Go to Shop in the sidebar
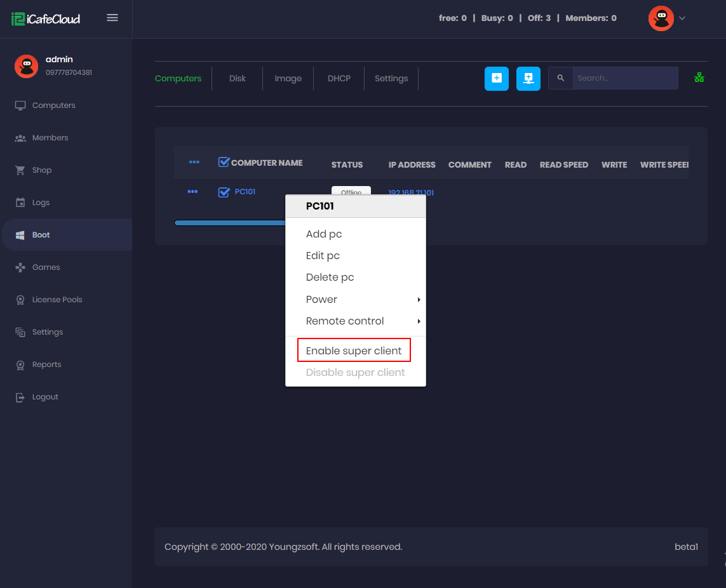 42,170
